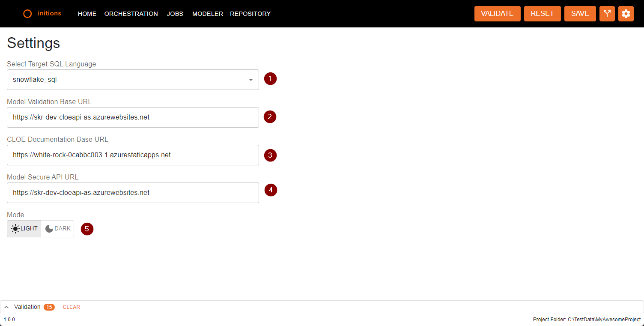Open the Modeler menu item
The width and height of the screenshot is (644, 326).
click(207, 14)
